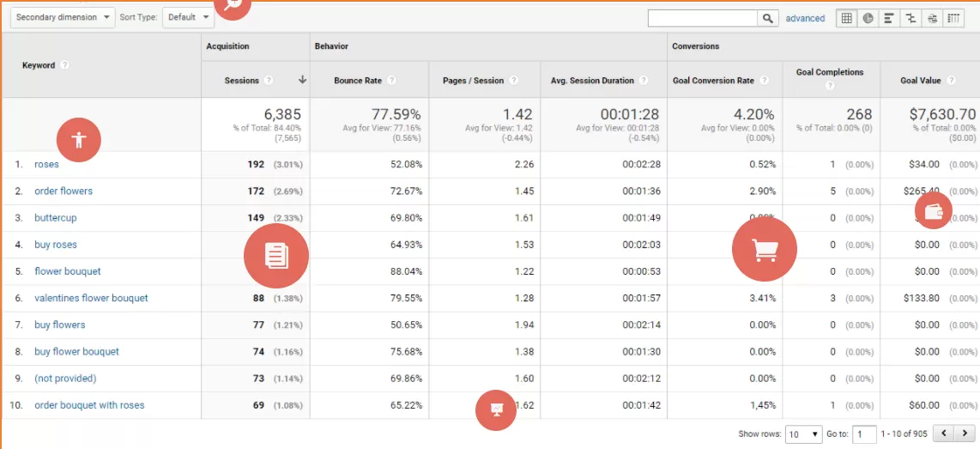
Task: Click the red wallet icon
Action: click(x=934, y=212)
